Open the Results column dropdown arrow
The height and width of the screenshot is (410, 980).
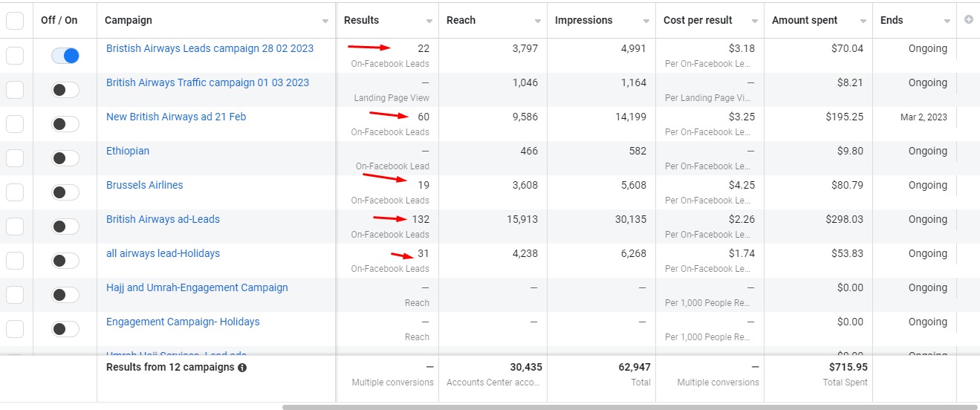point(429,22)
